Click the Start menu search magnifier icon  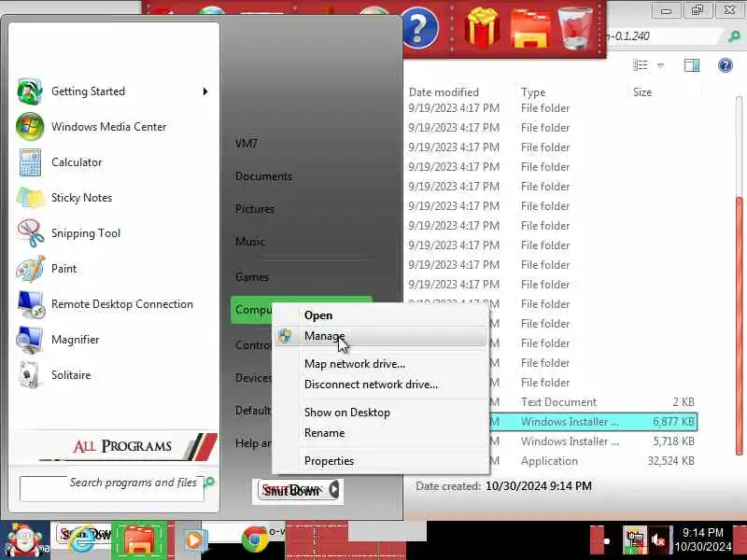point(208,483)
